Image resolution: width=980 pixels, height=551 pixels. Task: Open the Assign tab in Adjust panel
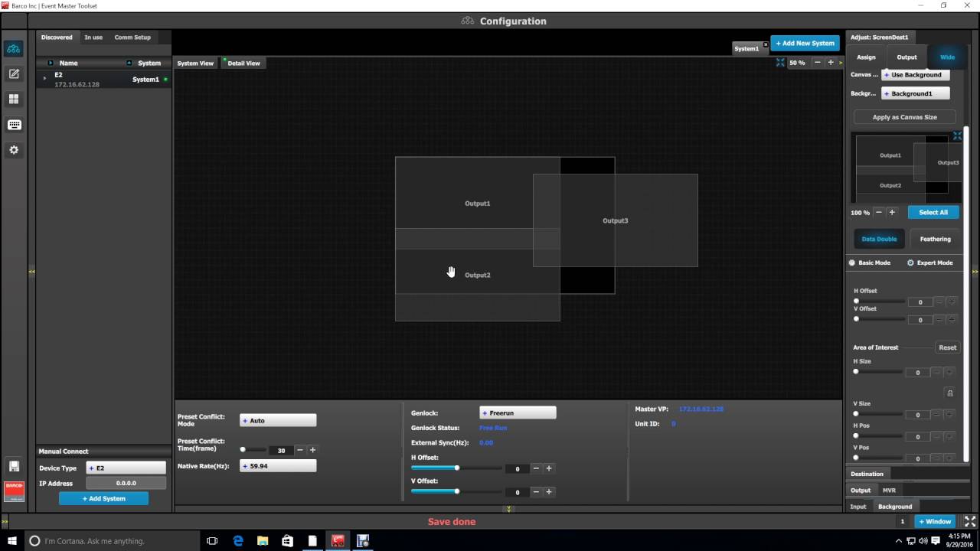(866, 57)
